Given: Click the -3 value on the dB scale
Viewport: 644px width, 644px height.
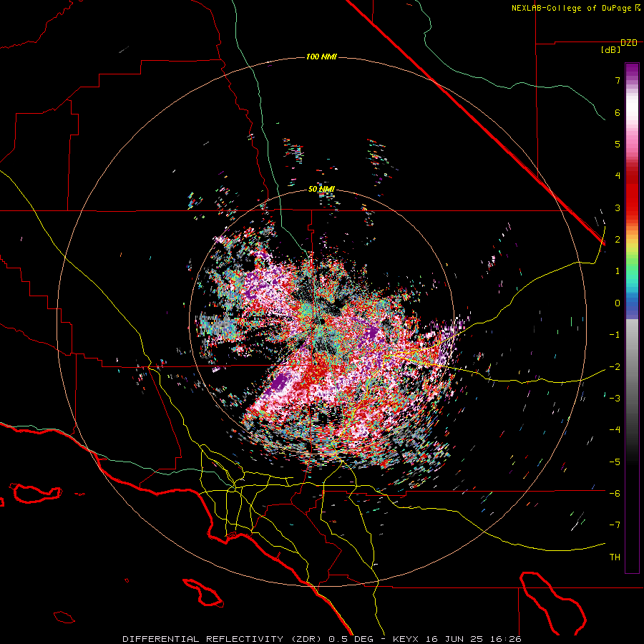Looking at the screenshot, I should pyautogui.click(x=615, y=399).
